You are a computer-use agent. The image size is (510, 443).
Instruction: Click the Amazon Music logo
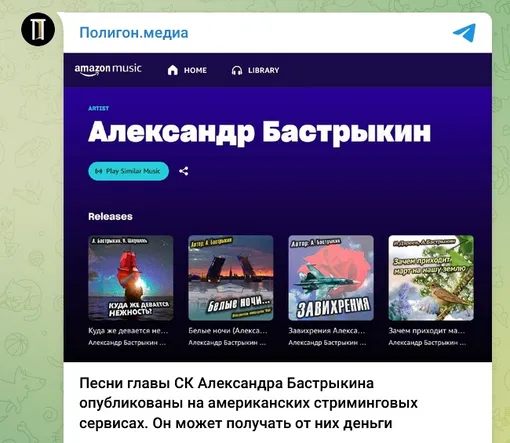coord(108,69)
